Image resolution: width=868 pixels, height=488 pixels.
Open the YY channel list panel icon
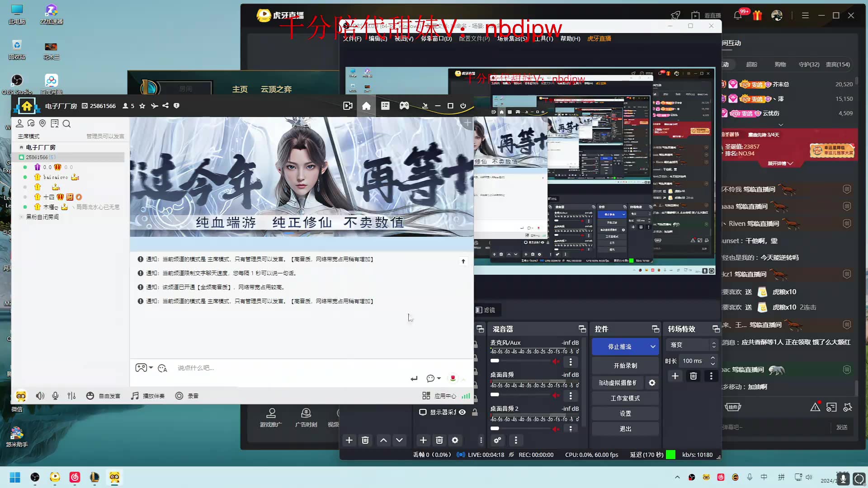tap(385, 106)
